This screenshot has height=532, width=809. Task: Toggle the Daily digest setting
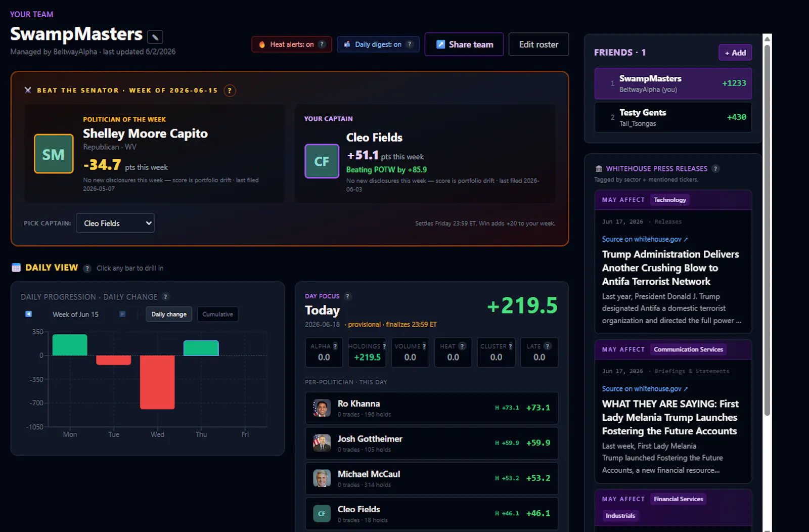pos(378,45)
